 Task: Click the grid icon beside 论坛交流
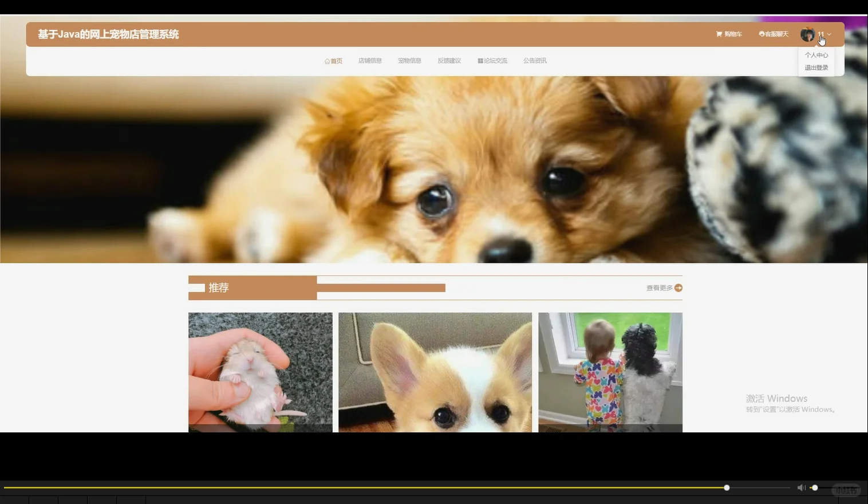click(x=480, y=61)
